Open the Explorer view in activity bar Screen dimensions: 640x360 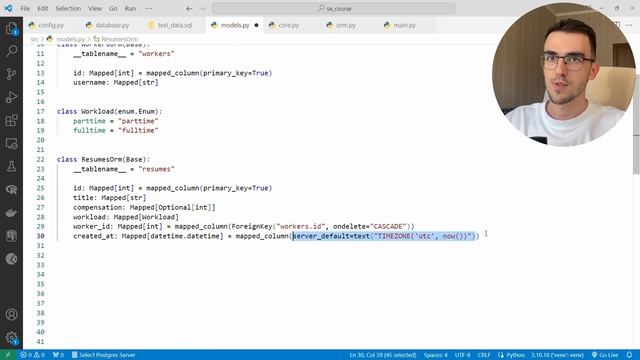[x=11, y=29]
